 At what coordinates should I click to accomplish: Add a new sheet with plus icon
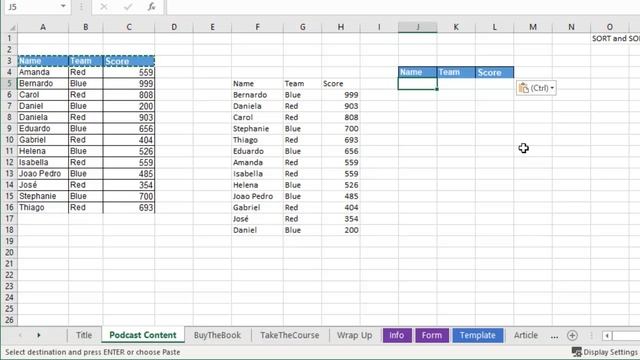pos(572,336)
